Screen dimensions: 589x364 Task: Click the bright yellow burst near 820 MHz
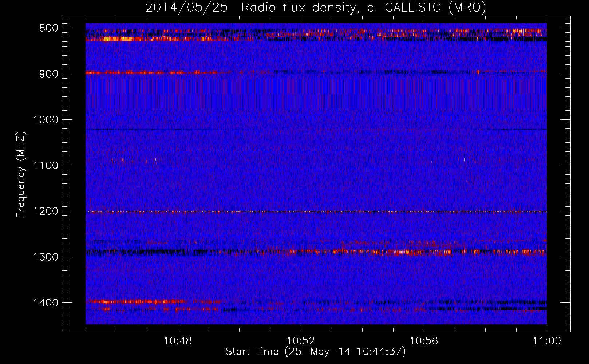pos(118,39)
